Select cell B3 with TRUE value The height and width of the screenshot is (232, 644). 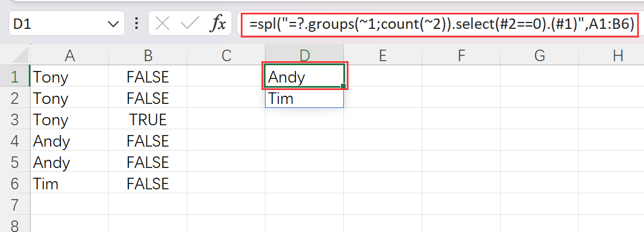click(148, 120)
